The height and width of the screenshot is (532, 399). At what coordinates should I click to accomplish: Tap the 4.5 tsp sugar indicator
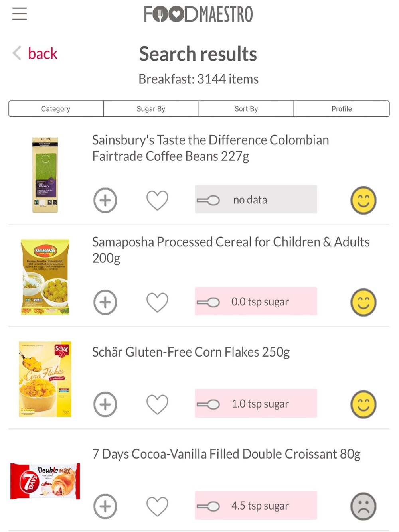pos(256,506)
